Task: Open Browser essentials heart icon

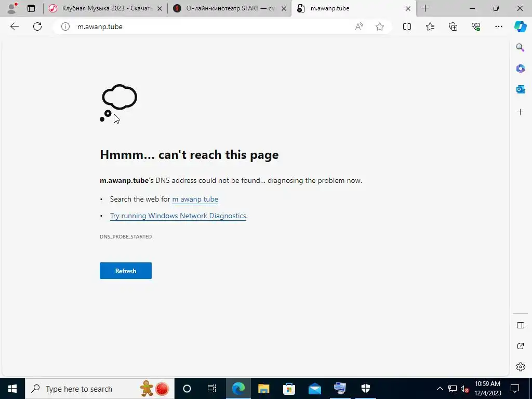Action: (476, 26)
